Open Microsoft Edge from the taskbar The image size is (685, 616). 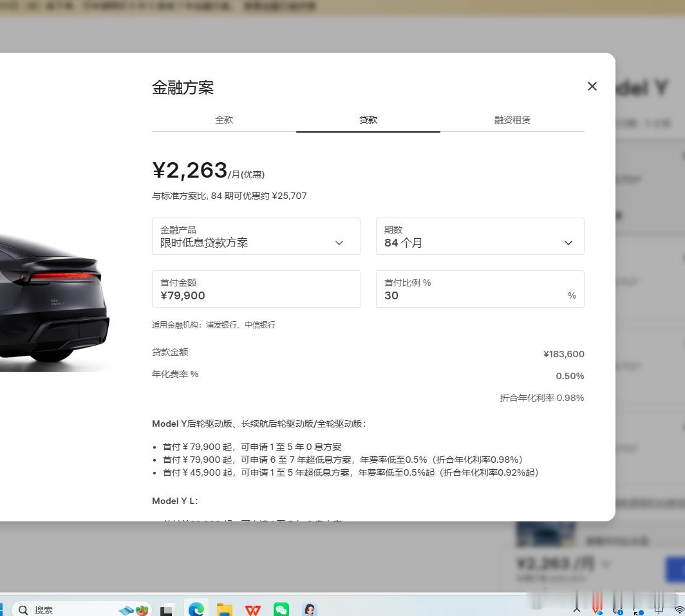tap(196, 610)
